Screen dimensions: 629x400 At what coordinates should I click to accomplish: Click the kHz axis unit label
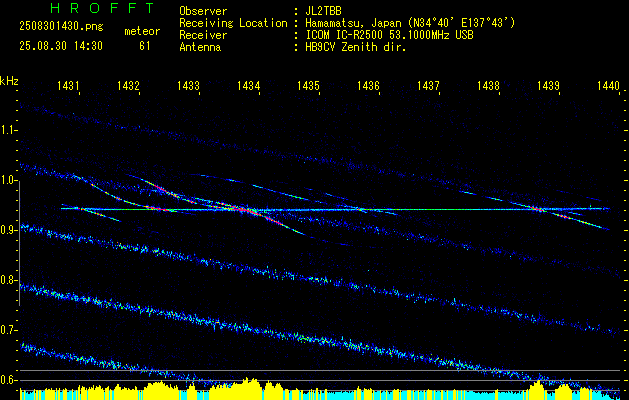pos(9,81)
